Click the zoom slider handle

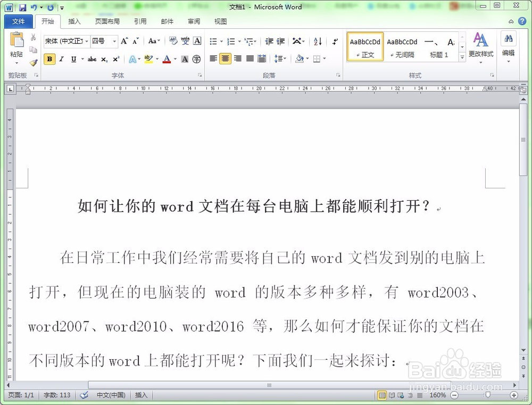point(487,395)
